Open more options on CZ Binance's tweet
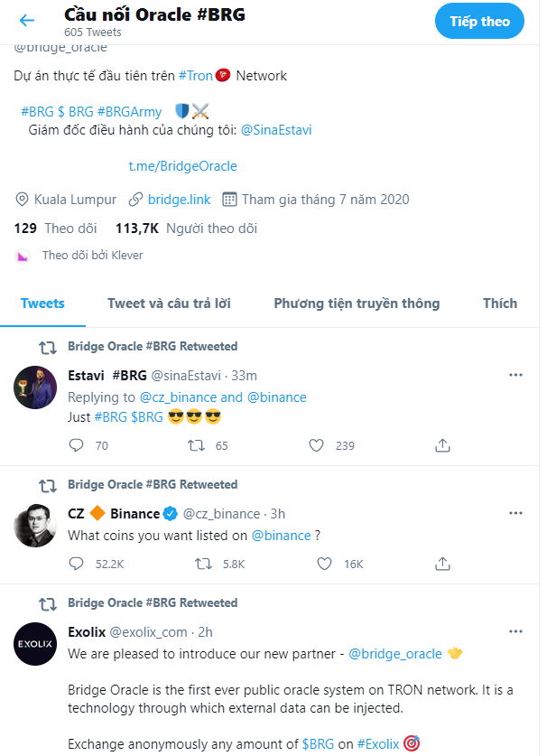The width and height of the screenshot is (556, 756). coord(515,513)
